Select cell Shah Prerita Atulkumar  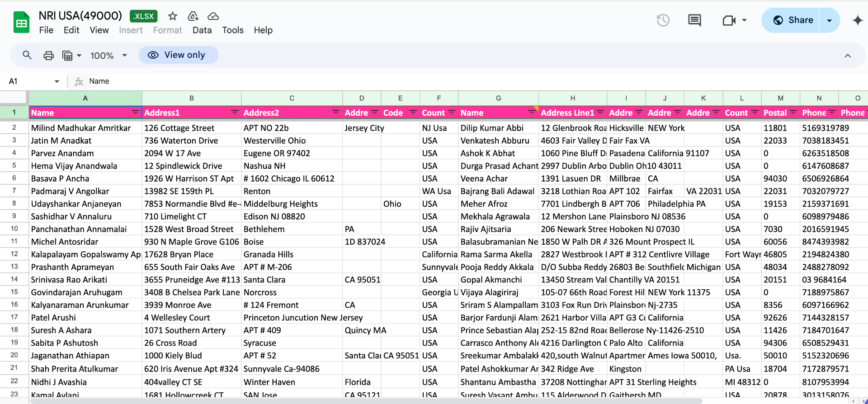tap(85, 369)
